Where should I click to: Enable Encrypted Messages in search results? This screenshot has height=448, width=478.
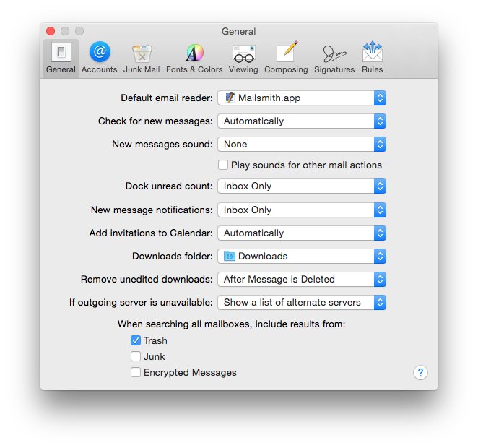(136, 372)
